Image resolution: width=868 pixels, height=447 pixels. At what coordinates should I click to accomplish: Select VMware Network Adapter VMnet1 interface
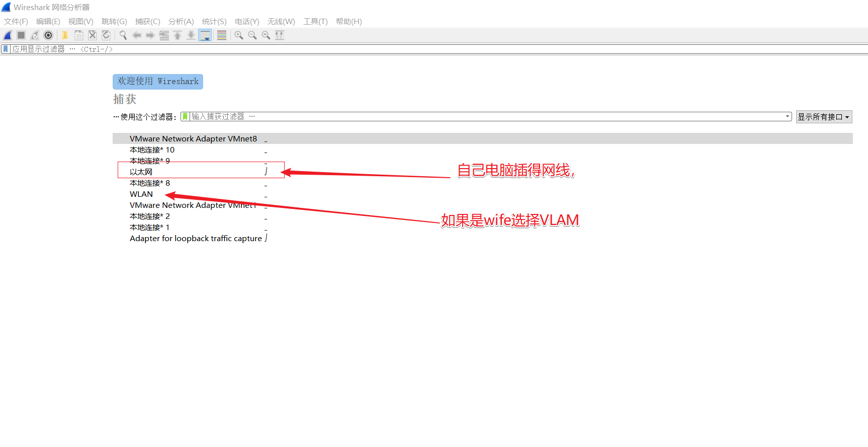(x=483, y=205)
